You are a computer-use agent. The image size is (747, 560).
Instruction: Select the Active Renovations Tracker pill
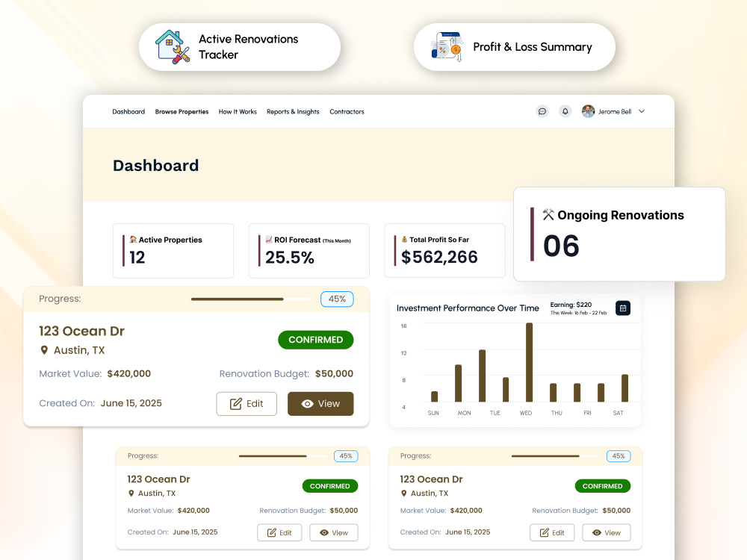tap(240, 47)
